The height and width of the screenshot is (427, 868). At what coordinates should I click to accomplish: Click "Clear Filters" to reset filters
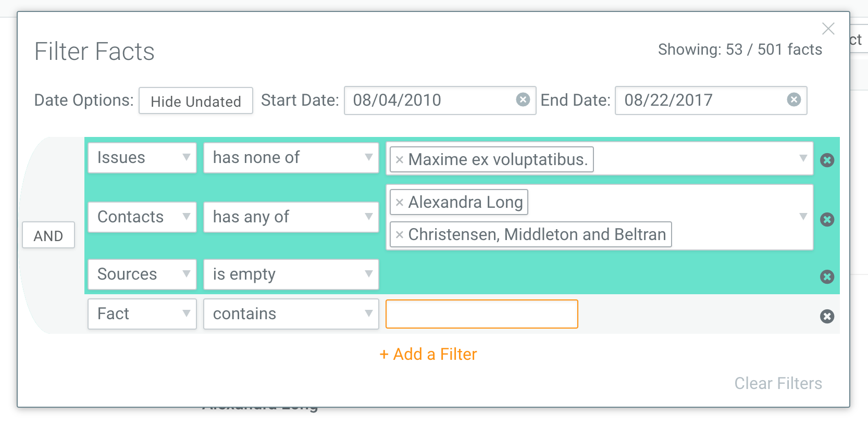click(x=778, y=383)
